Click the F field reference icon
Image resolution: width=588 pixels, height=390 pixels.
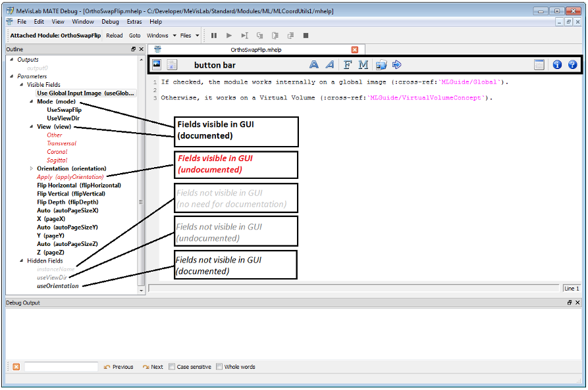(348, 64)
